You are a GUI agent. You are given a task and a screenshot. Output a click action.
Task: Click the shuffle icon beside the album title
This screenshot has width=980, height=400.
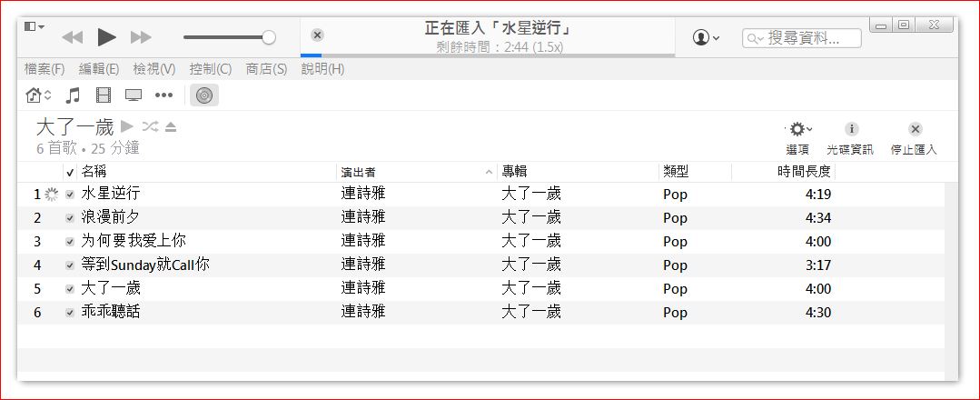(150, 126)
